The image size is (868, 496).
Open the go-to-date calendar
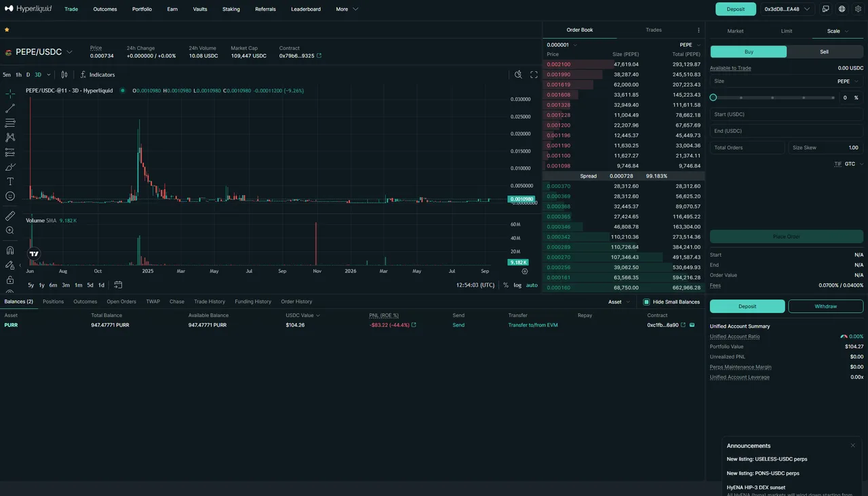pos(118,285)
